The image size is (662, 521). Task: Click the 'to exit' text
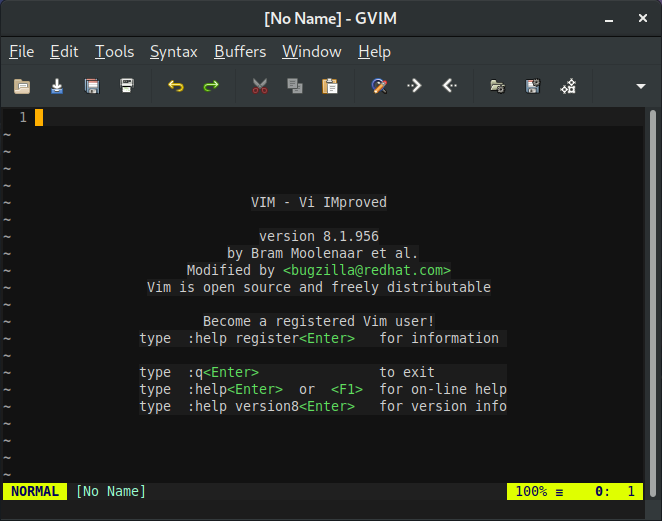[407, 372]
